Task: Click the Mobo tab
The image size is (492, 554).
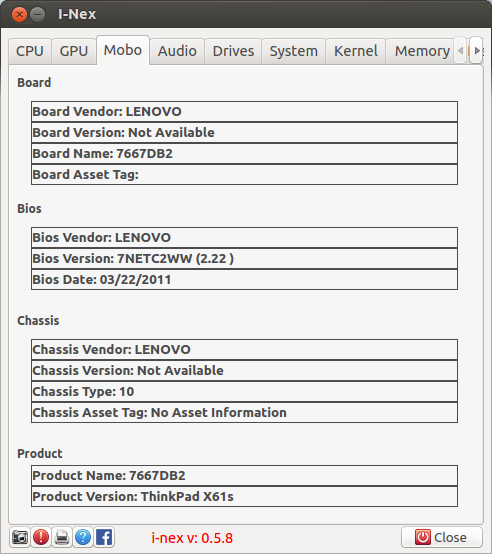Action: 123,50
